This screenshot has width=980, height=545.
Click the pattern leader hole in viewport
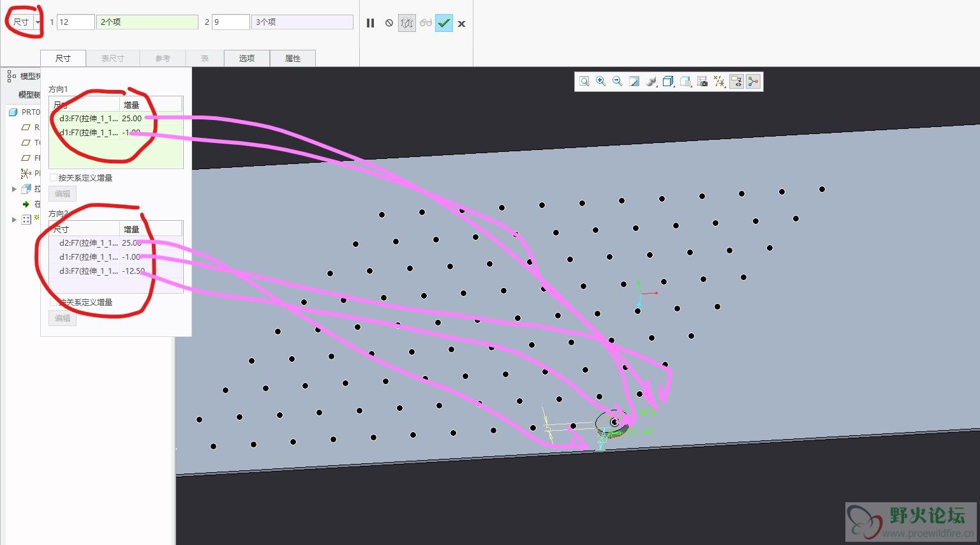[614, 422]
